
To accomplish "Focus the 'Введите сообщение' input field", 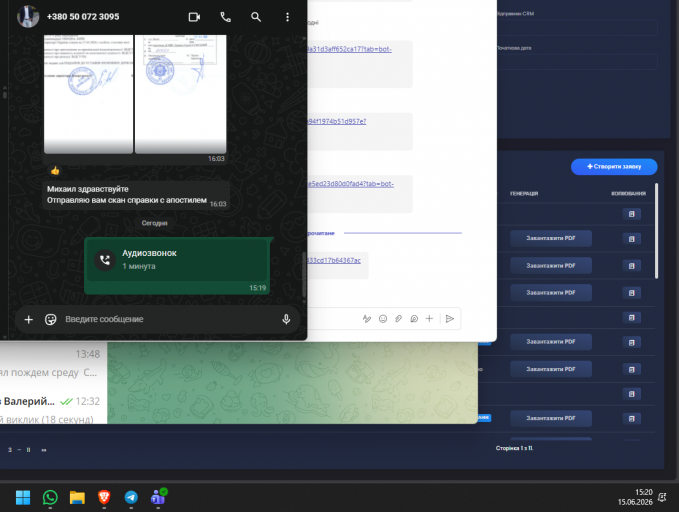I will coord(169,319).
